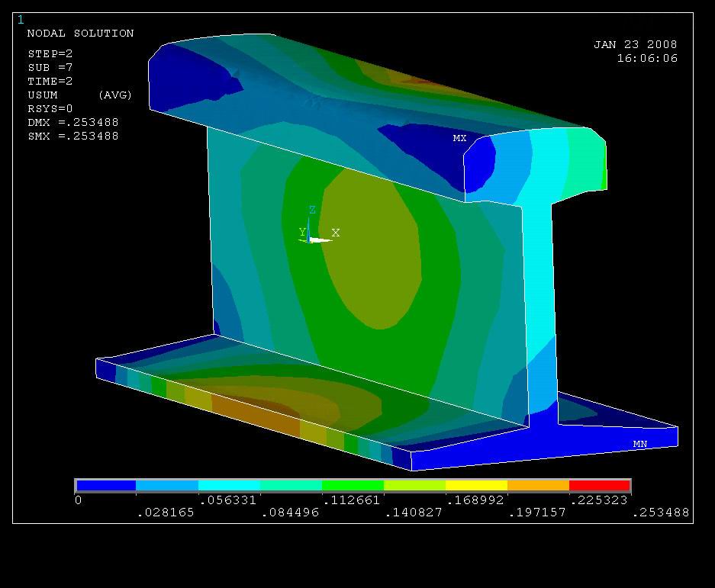The image size is (715, 588).
Task: Click the orange legend swatch
Action: coord(539,486)
